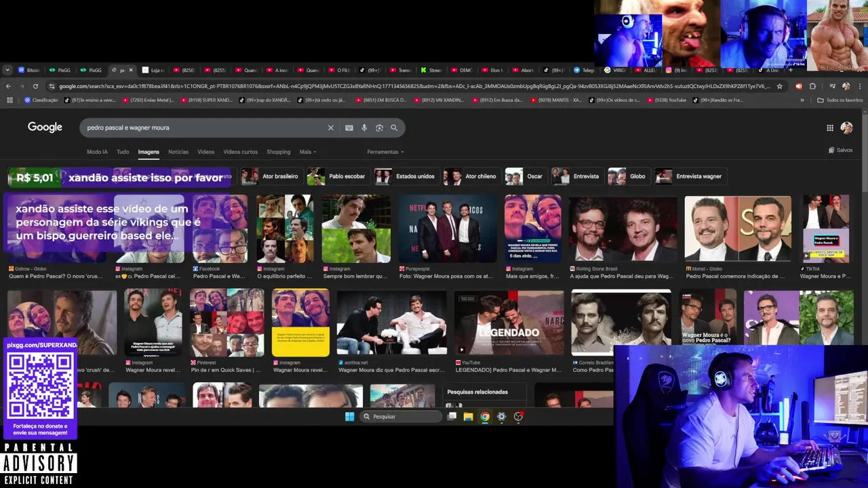Screen dimensions: 868x488
Task: Expand the Ferramentas dropdown
Action: click(385, 152)
